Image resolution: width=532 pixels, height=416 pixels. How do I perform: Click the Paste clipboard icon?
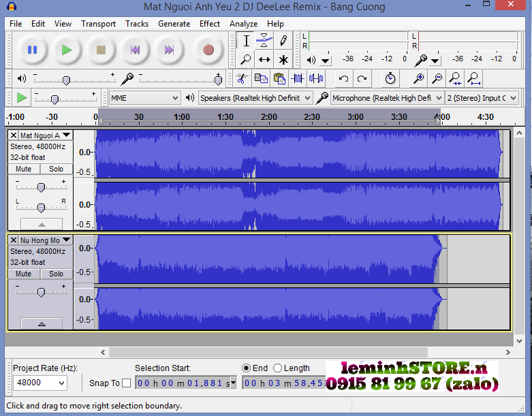279,79
